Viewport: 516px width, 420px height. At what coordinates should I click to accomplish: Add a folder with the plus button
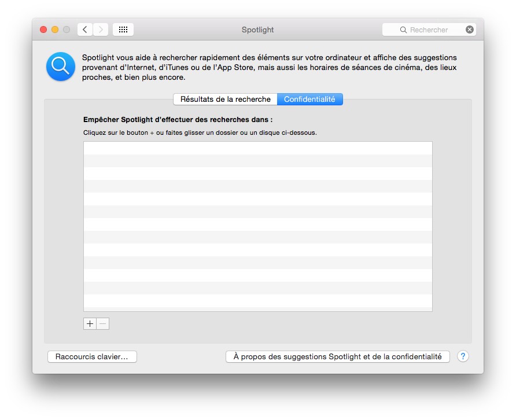coord(90,323)
